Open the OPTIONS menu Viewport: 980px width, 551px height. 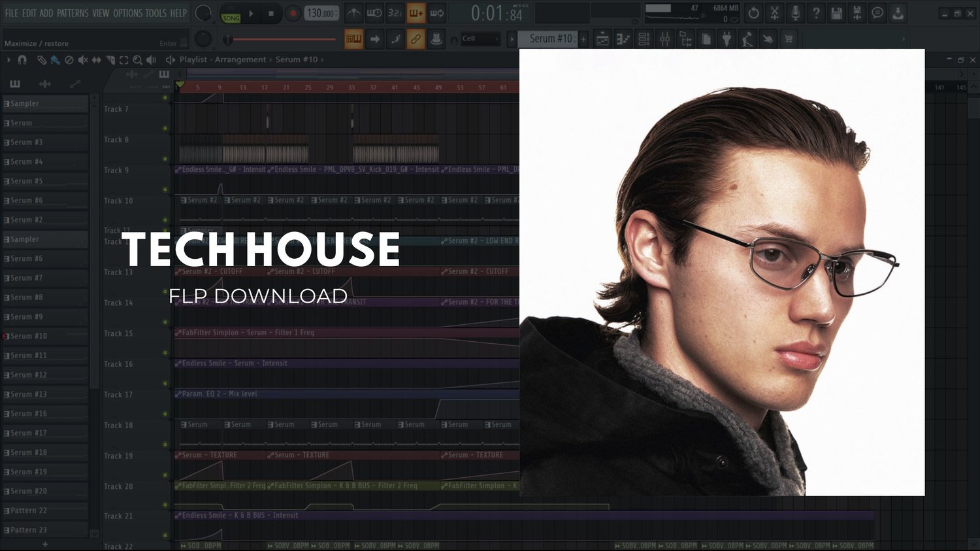[127, 13]
